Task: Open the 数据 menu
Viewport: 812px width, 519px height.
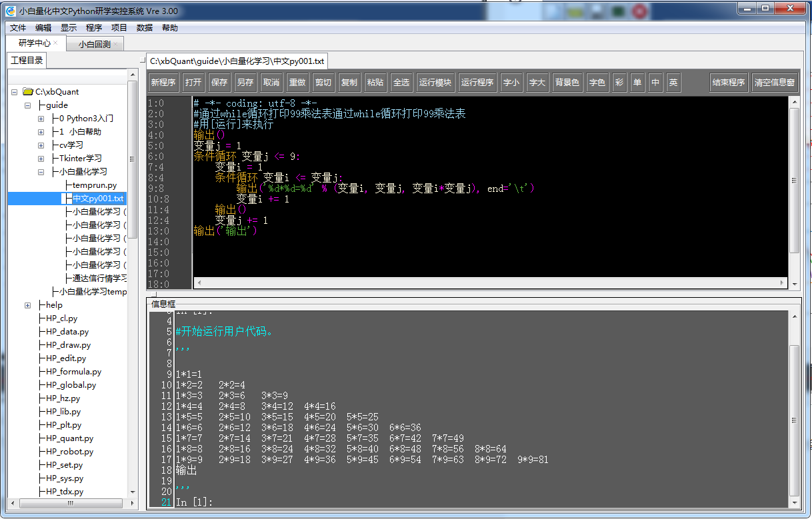Action: tap(145, 28)
